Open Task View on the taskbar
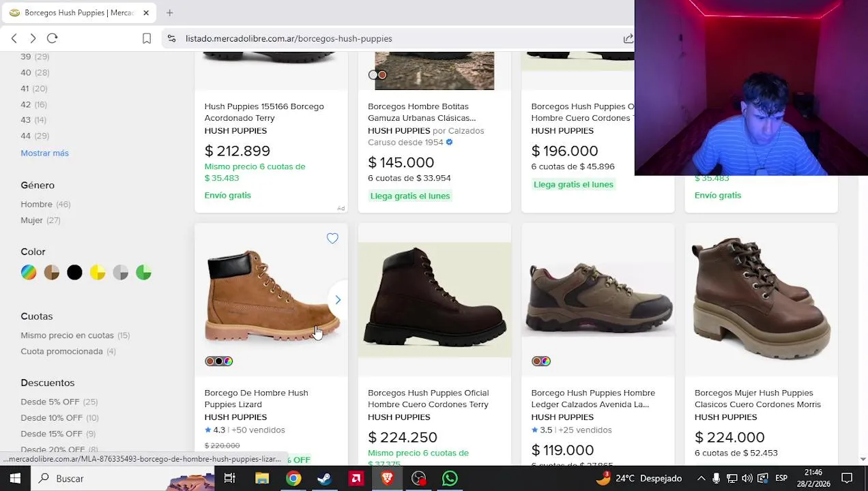 230,479
